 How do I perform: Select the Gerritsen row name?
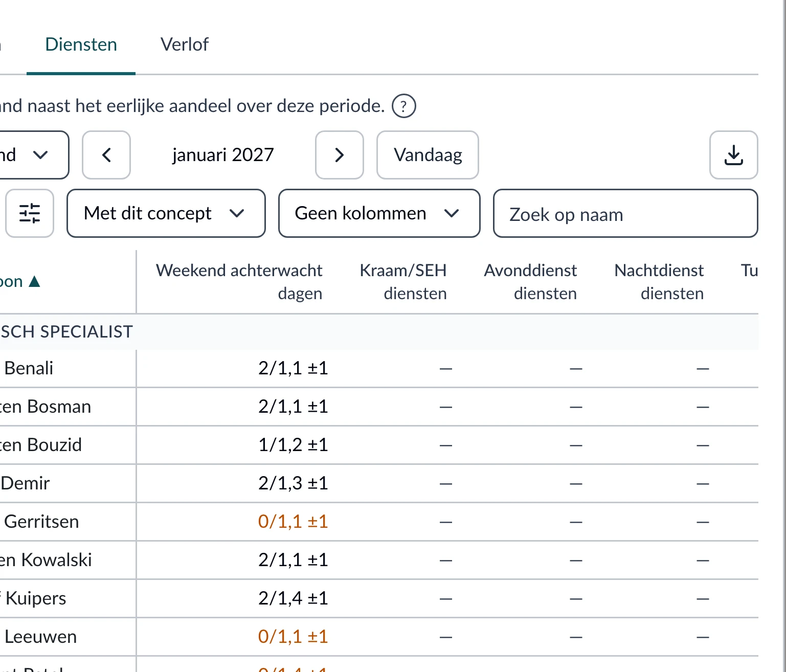[41, 522]
